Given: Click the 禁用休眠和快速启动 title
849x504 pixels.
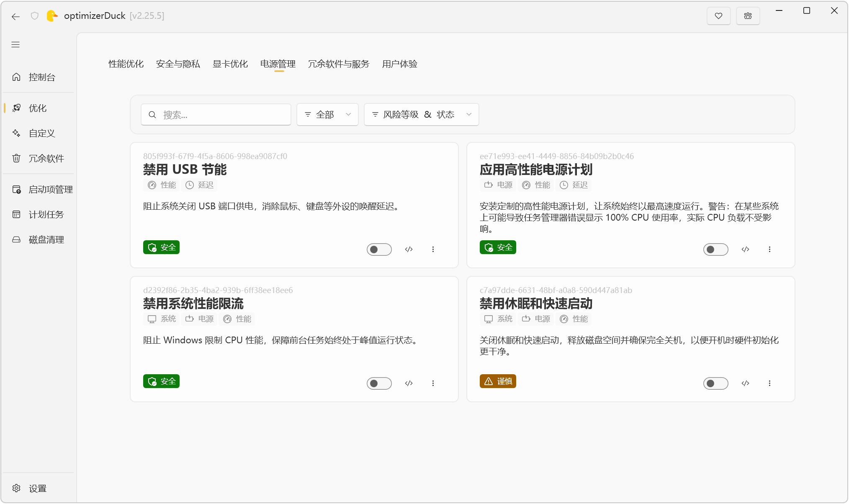Looking at the screenshot, I should pos(536,303).
